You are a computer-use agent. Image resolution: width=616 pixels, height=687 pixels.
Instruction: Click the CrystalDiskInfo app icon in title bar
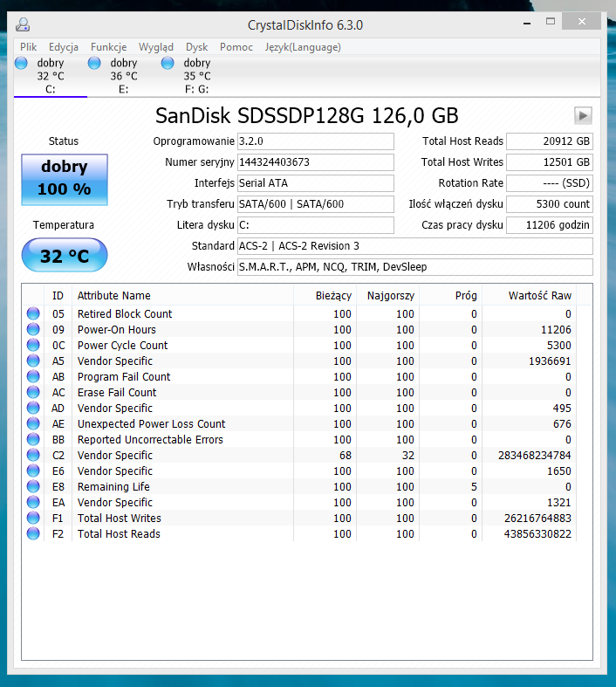coord(23,24)
